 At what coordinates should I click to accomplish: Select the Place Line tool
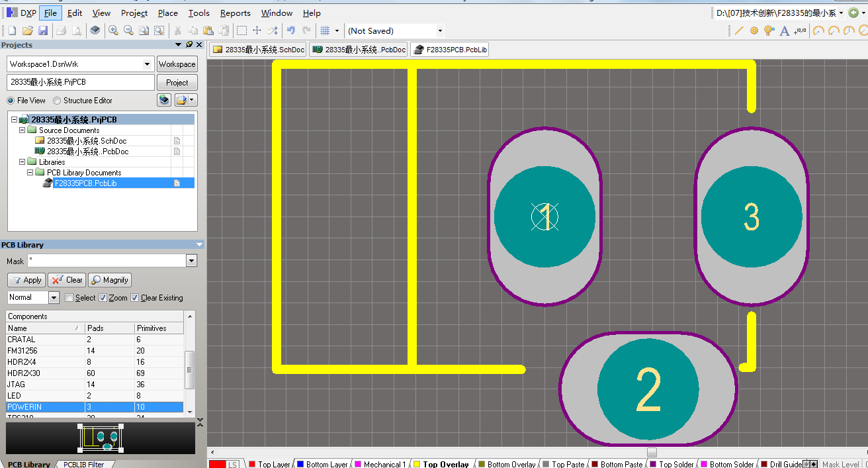739,30
